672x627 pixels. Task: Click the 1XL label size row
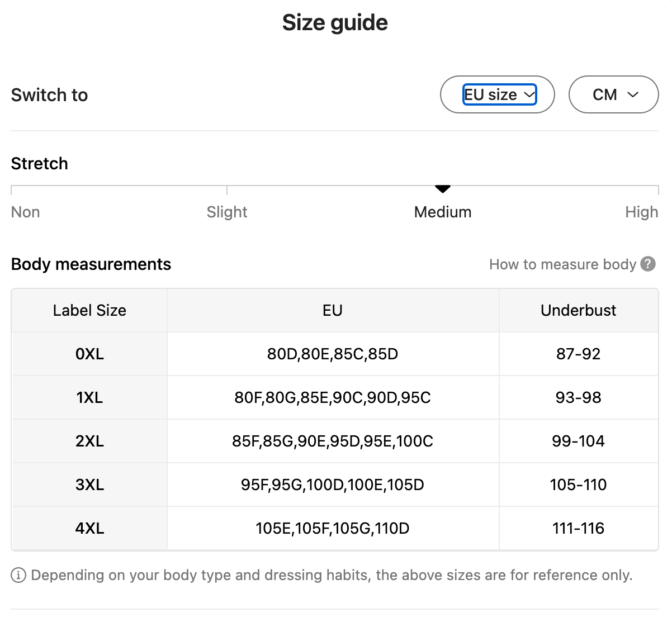coord(89,398)
